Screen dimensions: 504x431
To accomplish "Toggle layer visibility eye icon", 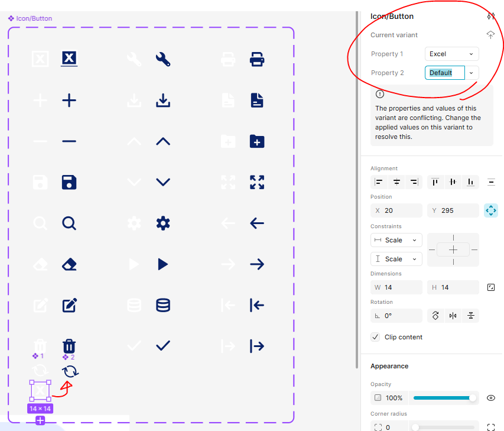I will click(x=491, y=398).
